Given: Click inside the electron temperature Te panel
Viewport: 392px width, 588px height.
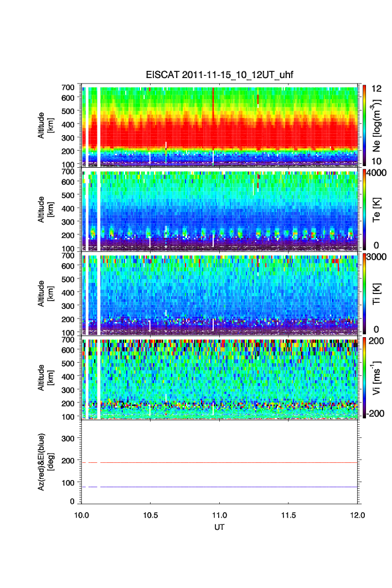Looking at the screenshot, I should pyautogui.click(x=221, y=210).
